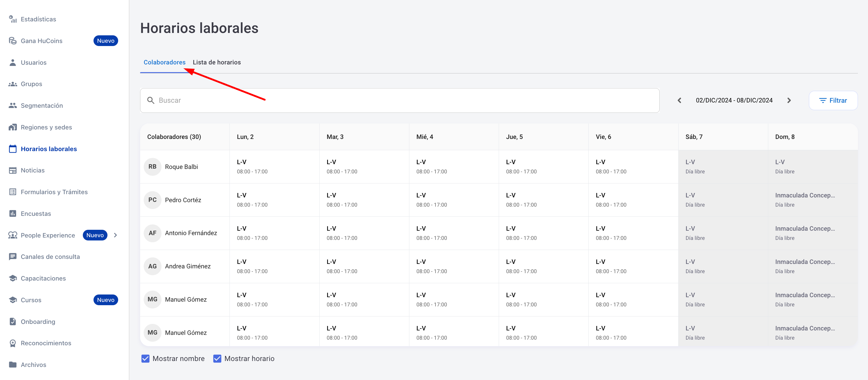This screenshot has width=868, height=380.
Task: Click the Nuevo badge next to Gana HuCoins
Action: coord(105,41)
